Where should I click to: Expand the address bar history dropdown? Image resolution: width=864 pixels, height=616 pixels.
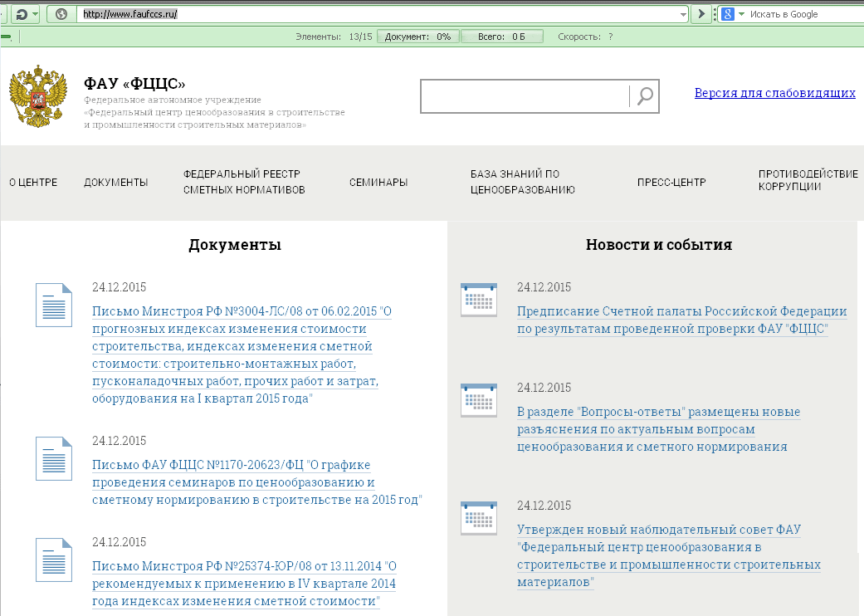click(683, 14)
